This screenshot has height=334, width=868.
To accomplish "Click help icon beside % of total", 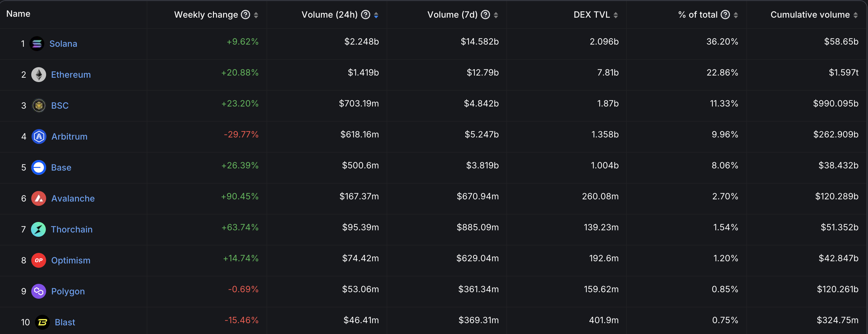I will tap(725, 15).
